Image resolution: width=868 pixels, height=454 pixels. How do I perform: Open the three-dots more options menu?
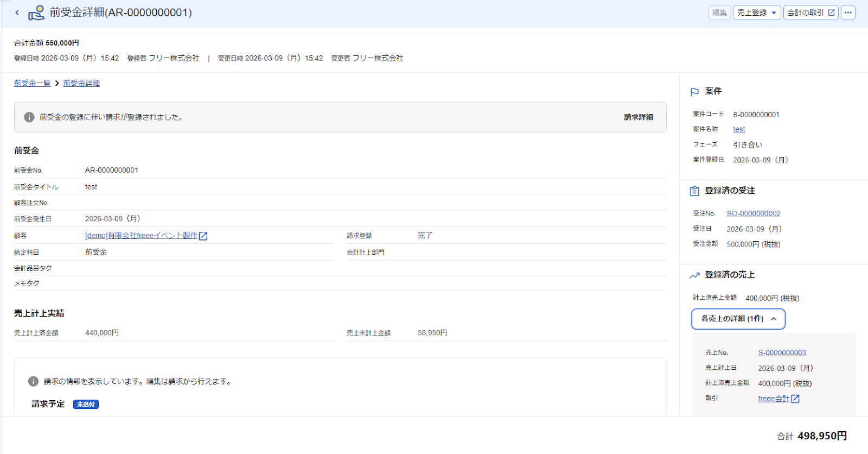coord(848,12)
